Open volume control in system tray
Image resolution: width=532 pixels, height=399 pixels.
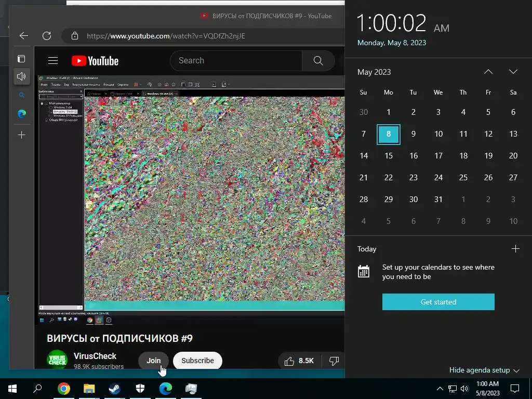pos(464,389)
